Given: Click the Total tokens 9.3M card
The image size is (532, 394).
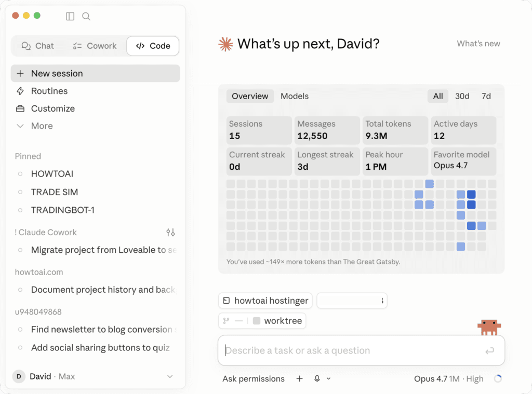Looking at the screenshot, I should [395, 130].
